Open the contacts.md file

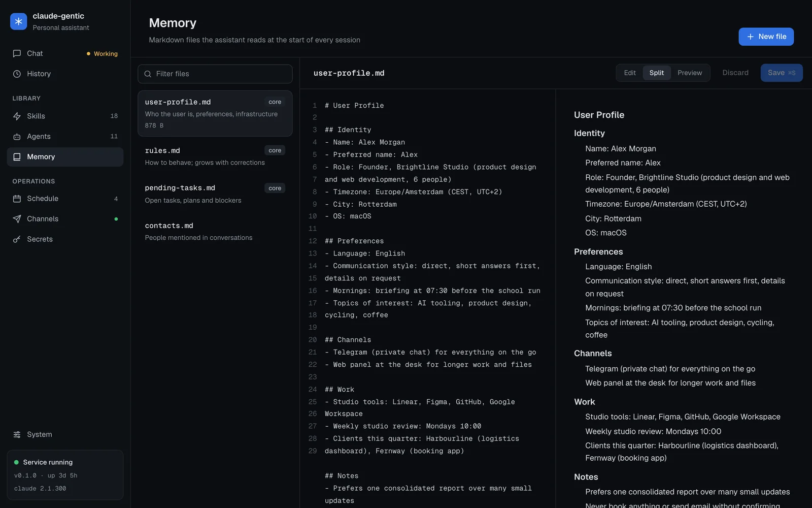point(215,231)
